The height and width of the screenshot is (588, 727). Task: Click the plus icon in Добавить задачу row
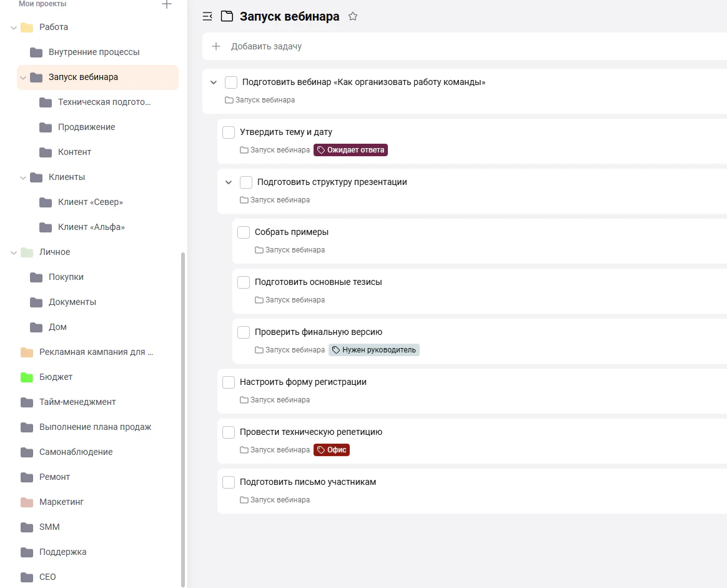click(216, 46)
